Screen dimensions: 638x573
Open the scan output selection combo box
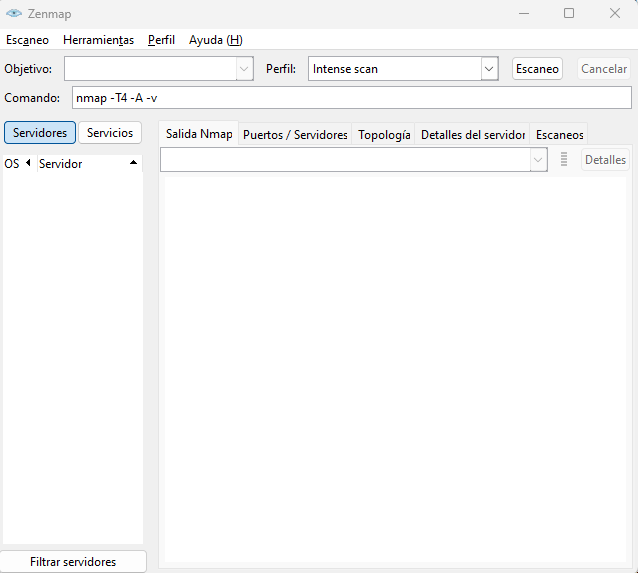354,160
